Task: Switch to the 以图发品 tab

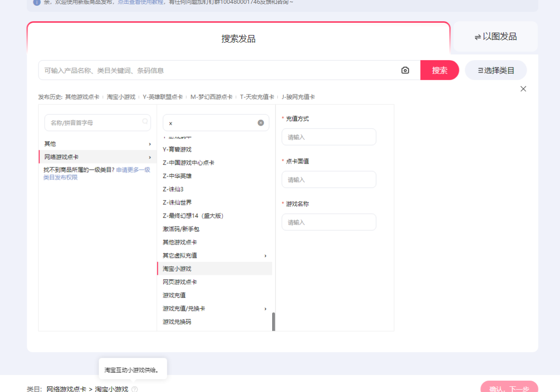Action: [x=496, y=36]
